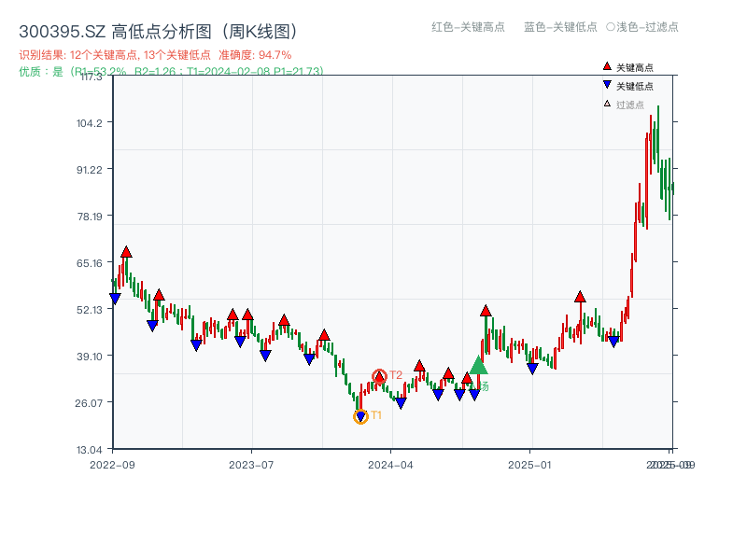Click the 2022-09 date axis label
Screen dimensions: 747x560
coord(112,465)
